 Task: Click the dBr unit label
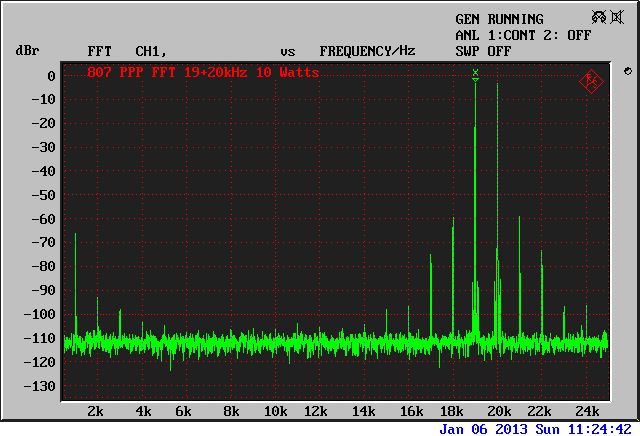coord(28,51)
